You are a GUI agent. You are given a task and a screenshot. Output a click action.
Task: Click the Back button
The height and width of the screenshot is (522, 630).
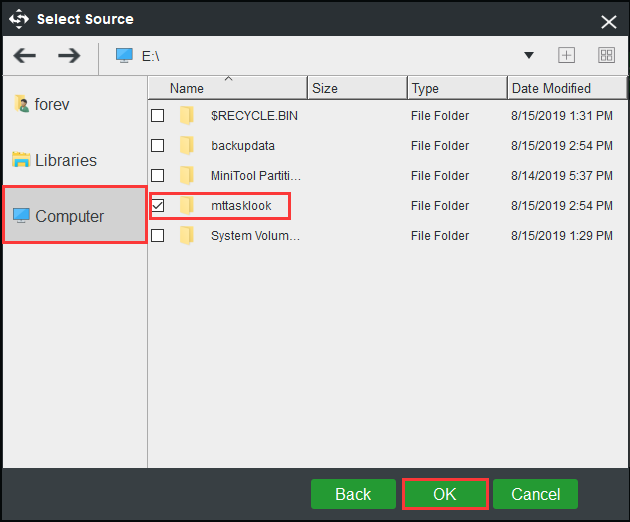353,494
